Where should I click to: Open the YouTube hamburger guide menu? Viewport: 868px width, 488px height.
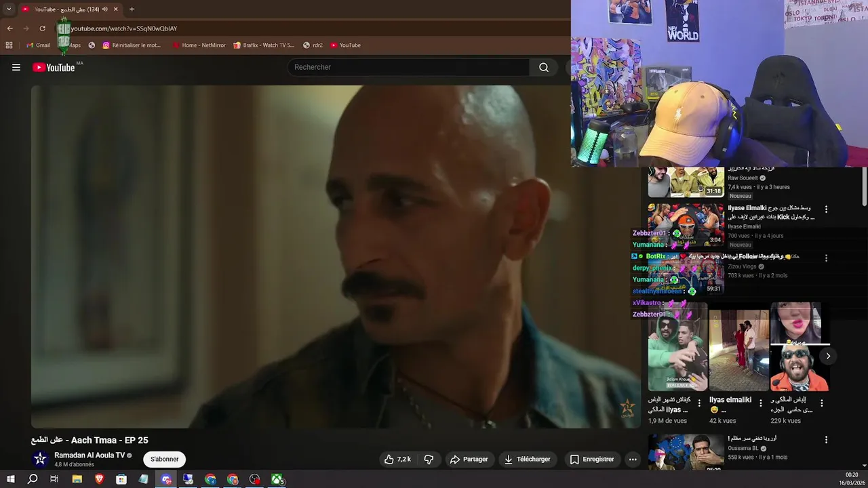pyautogui.click(x=16, y=67)
